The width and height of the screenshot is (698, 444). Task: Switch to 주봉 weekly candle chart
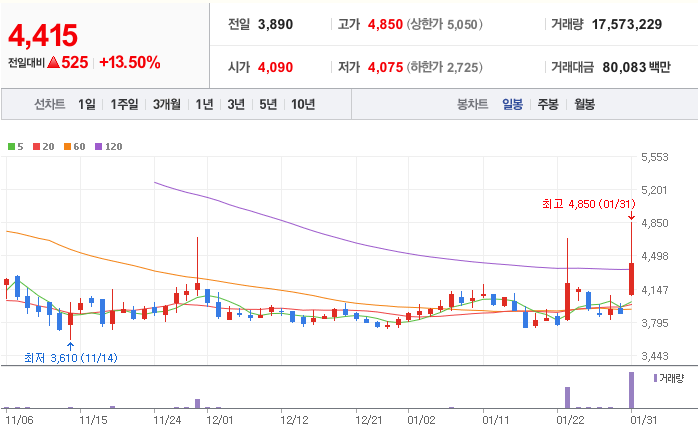548,105
